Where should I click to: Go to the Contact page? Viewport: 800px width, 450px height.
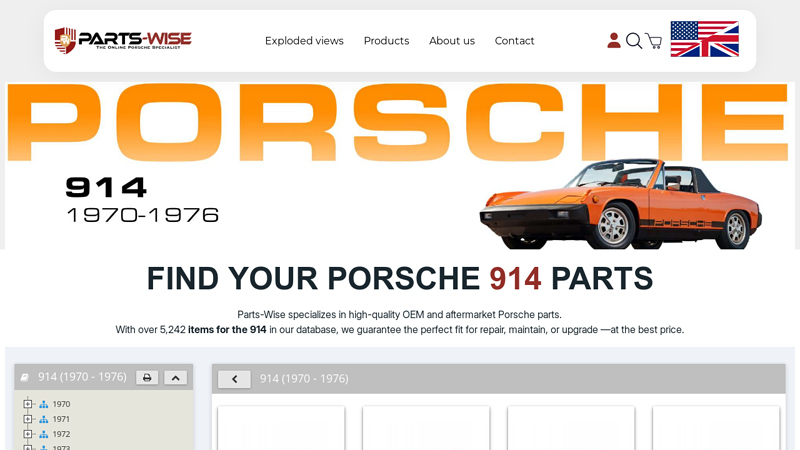(514, 41)
